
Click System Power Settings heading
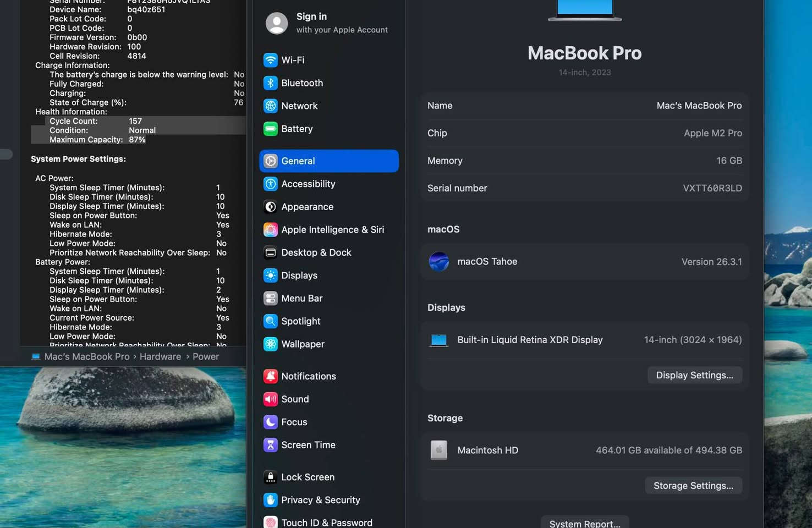click(x=78, y=159)
